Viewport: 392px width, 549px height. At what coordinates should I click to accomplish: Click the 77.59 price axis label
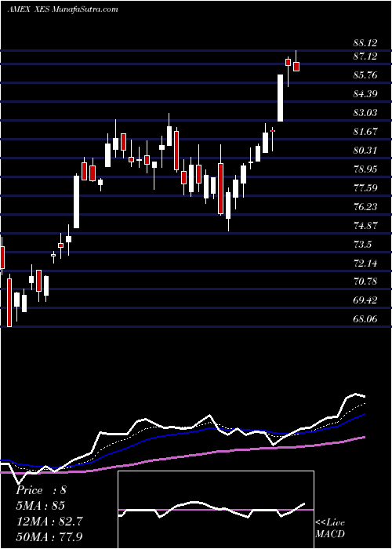coord(365,188)
